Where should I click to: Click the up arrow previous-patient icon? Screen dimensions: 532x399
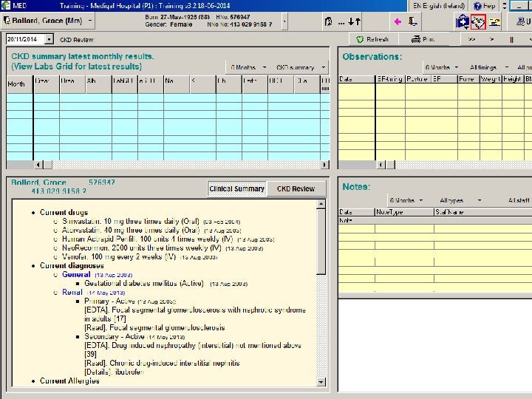tap(358, 21)
